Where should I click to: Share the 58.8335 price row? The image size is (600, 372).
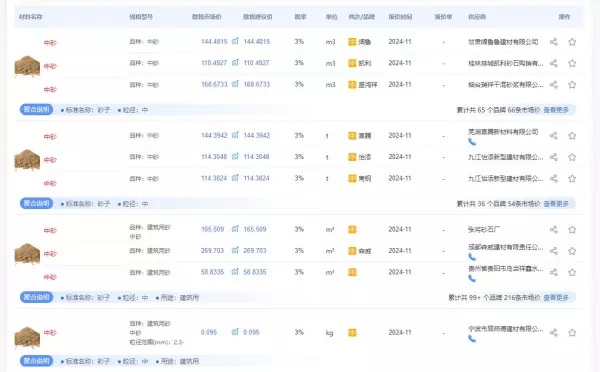click(553, 272)
